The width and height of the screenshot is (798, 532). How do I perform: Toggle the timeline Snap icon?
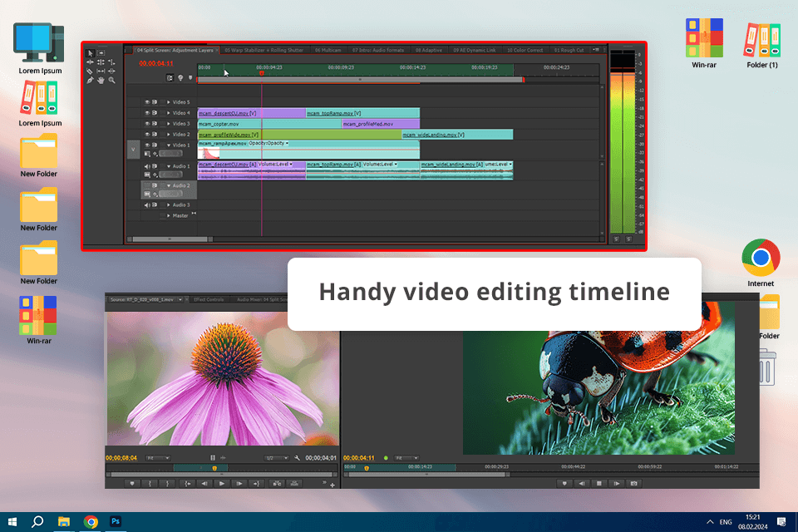(170, 78)
